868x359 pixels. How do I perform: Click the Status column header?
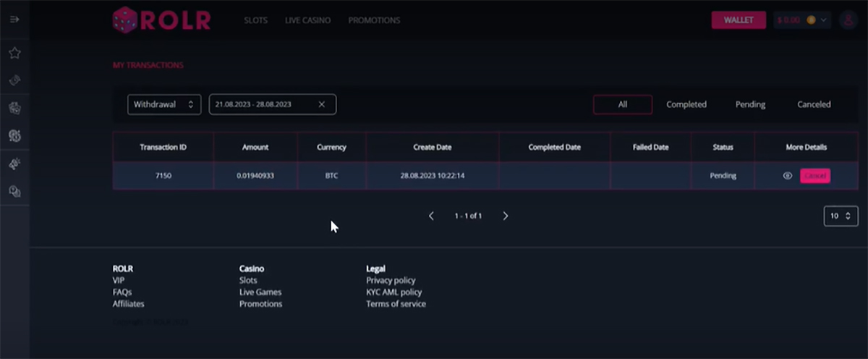723,147
